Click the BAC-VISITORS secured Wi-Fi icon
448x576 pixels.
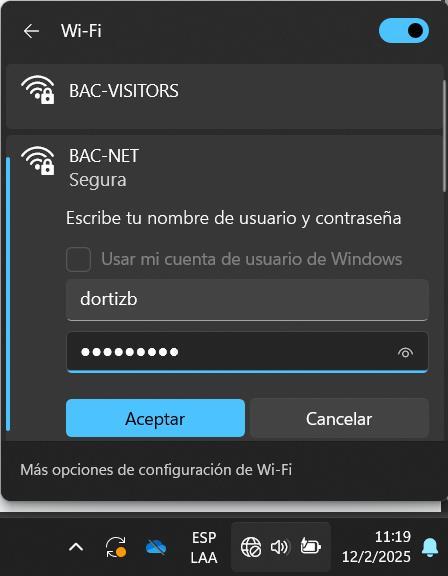[38, 90]
